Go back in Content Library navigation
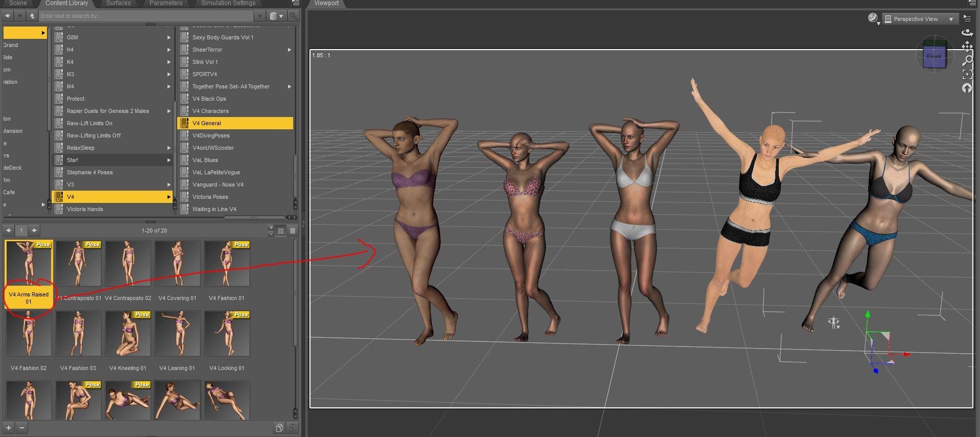Screen dimensions: 980x437 (x=8, y=16)
